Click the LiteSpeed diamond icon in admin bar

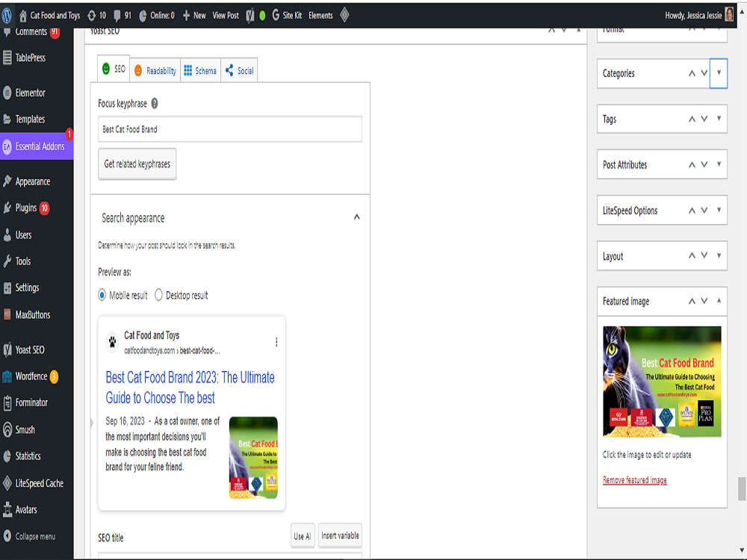coord(344,15)
